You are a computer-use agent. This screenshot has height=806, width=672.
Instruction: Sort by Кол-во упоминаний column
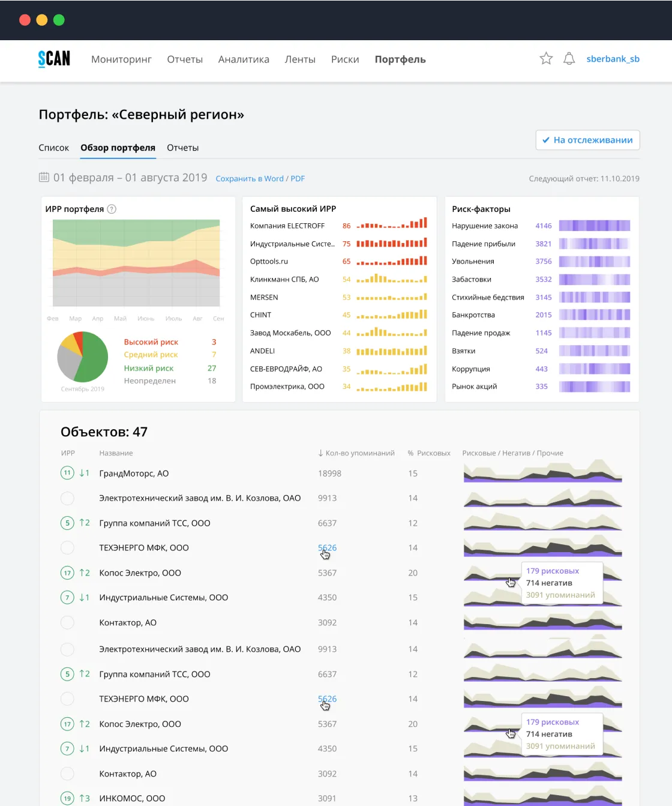tap(356, 453)
